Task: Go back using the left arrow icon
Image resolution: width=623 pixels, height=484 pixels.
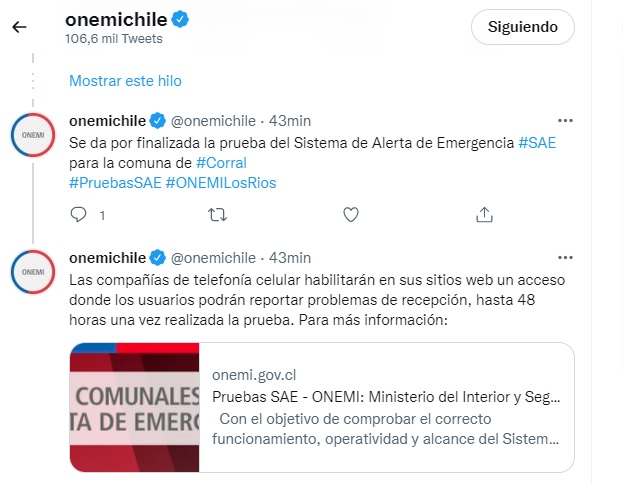Action: [19, 27]
